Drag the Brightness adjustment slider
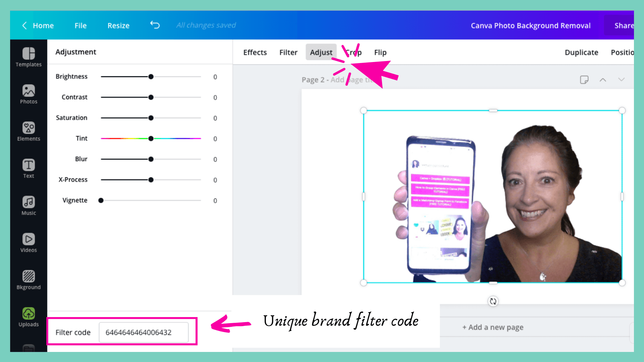The width and height of the screenshot is (644, 362). [x=150, y=76]
